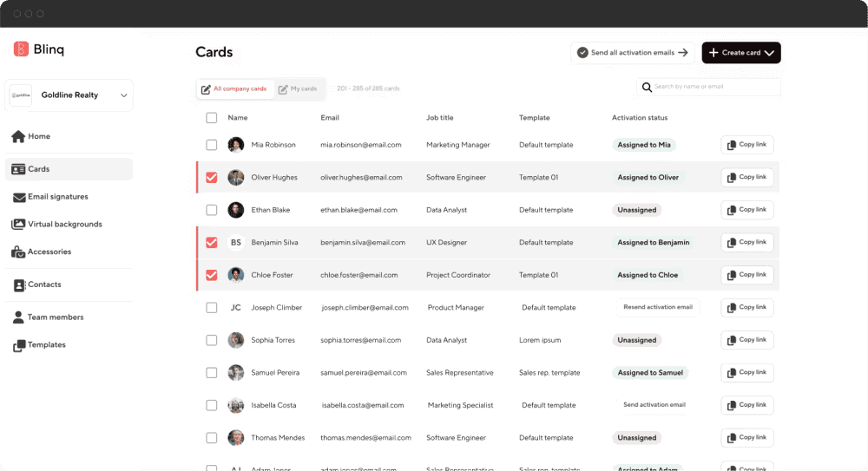Click Mia Robinson's avatar photo
Screen dimensions: 868x471
(x=236, y=145)
